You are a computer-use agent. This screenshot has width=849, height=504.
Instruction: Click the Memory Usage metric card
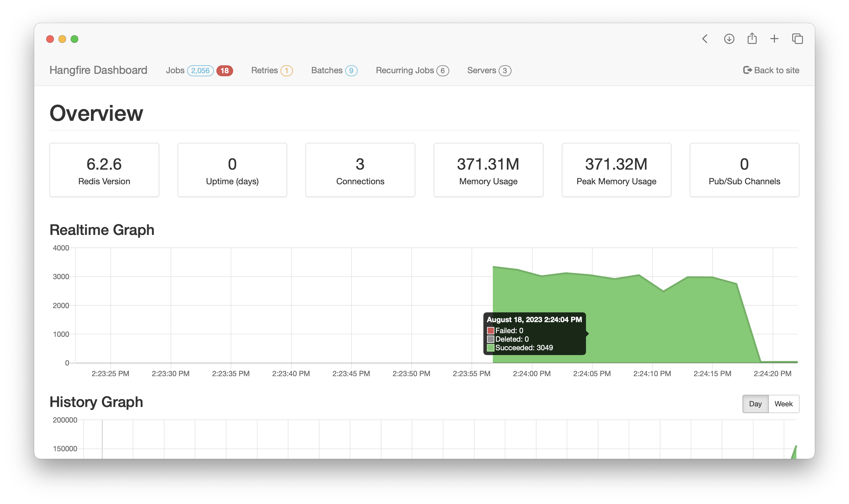[x=488, y=170]
